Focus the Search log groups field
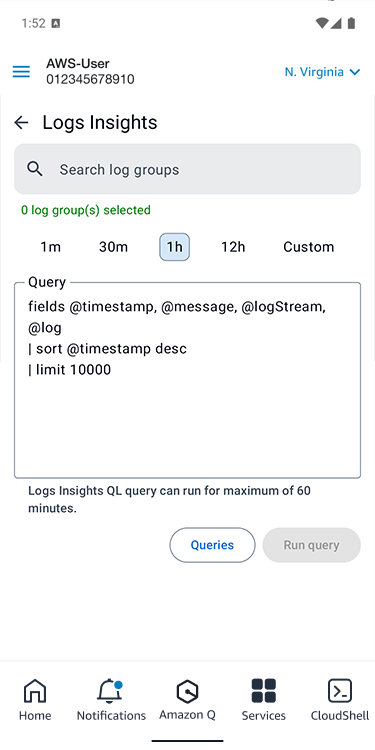The width and height of the screenshot is (375, 750). point(188,169)
